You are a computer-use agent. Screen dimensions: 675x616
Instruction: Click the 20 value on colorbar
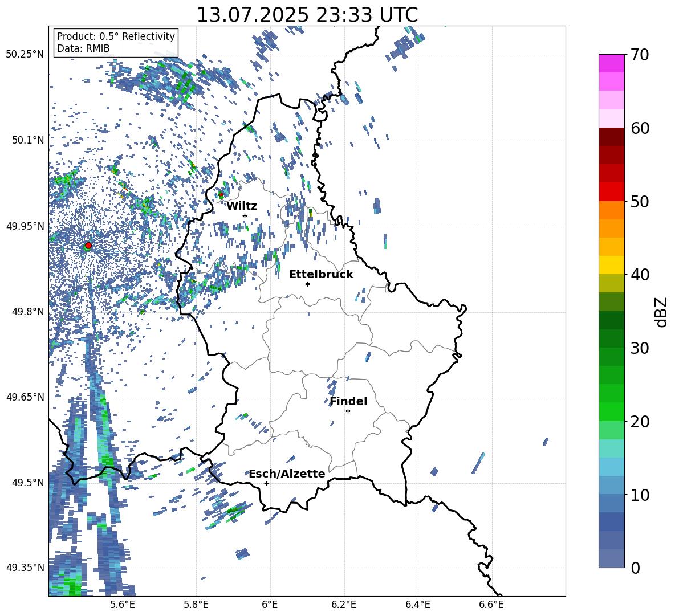click(640, 421)
